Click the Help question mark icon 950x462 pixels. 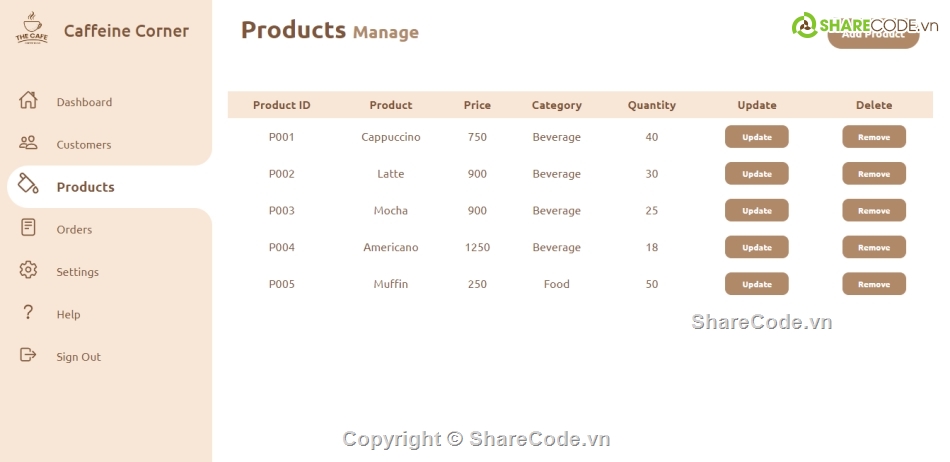point(28,313)
